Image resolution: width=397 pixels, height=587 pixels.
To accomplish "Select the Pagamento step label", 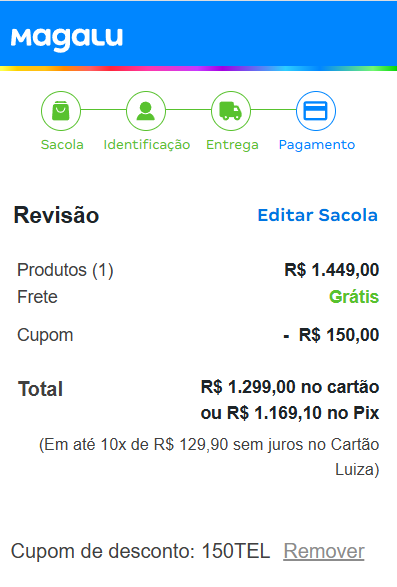I will 317,145.
